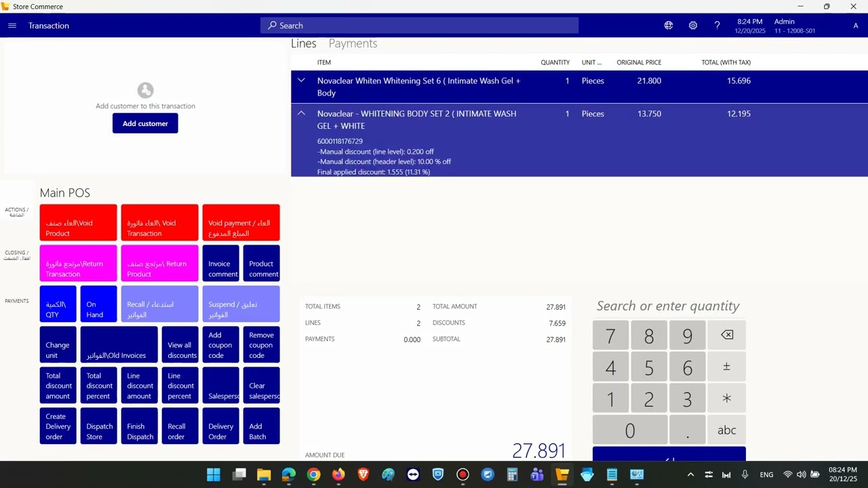The width and height of the screenshot is (868, 488).
Task: Click the Void payment button
Action: [241, 223]
